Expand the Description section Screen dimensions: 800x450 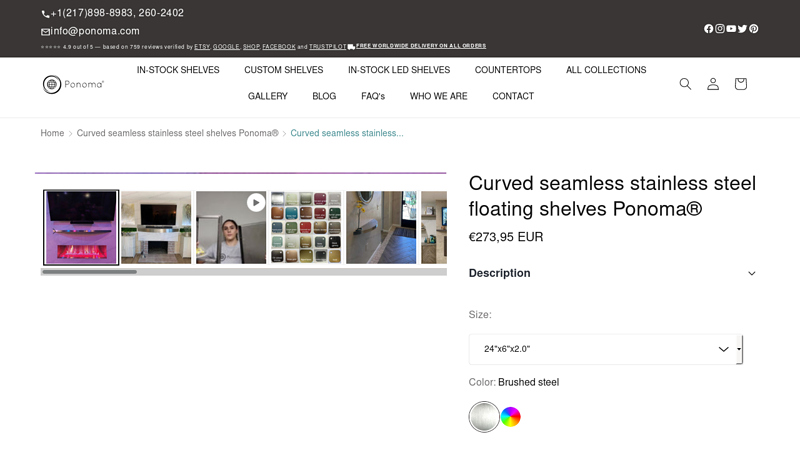click(612, 273)
